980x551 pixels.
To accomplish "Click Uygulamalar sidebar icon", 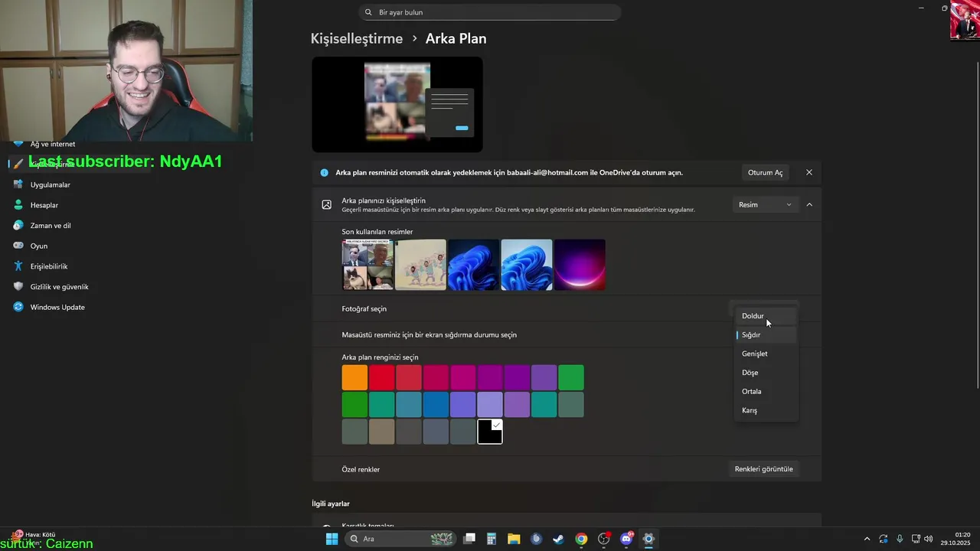I will tap(18, 184).
